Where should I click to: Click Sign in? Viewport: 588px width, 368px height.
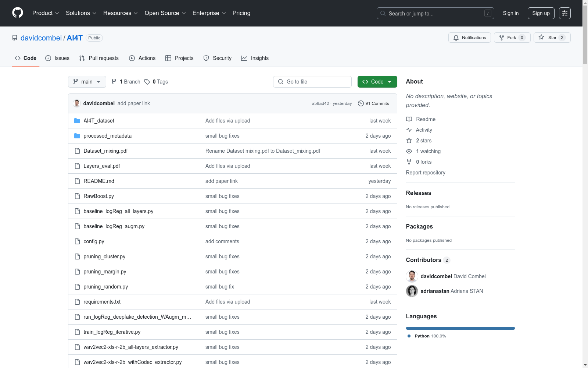pyautogui.click(x=511, y=13)
